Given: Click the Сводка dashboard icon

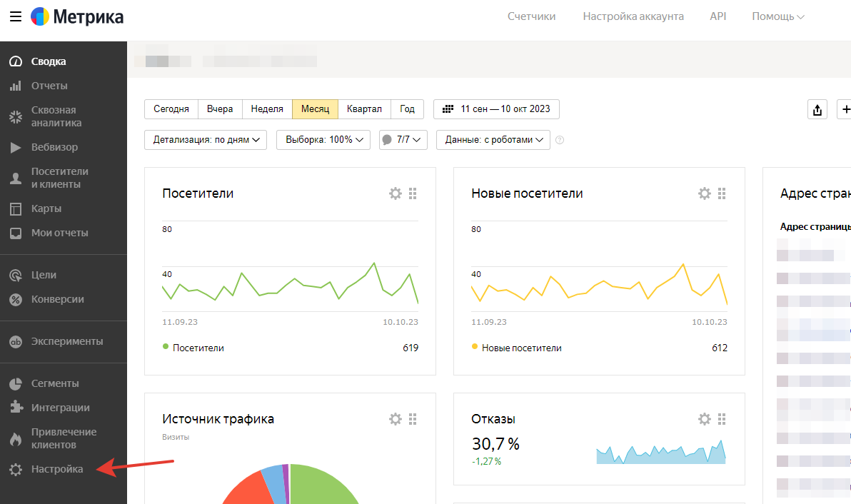Looking at the screenshot, I should pyautogui.click(x=16, y=61).
